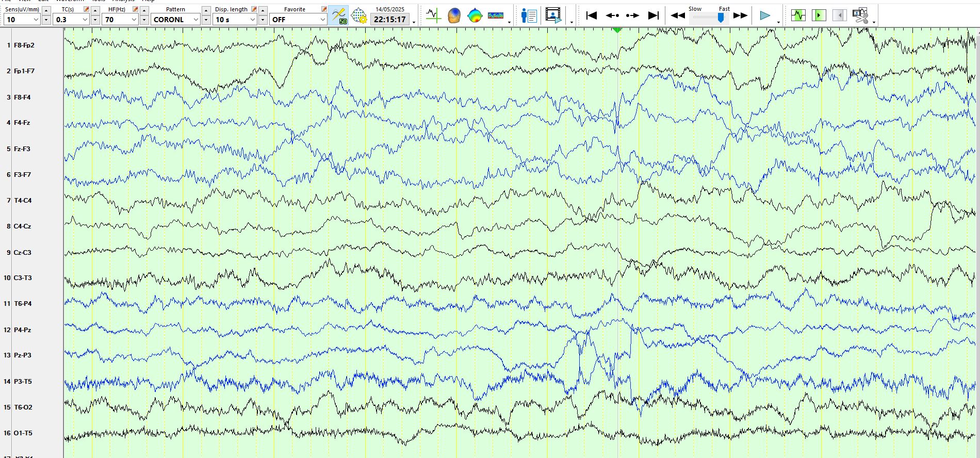This screenshot has width=980, height=458.
Task: Start playback with the blue play arrow
Action: 765,15
